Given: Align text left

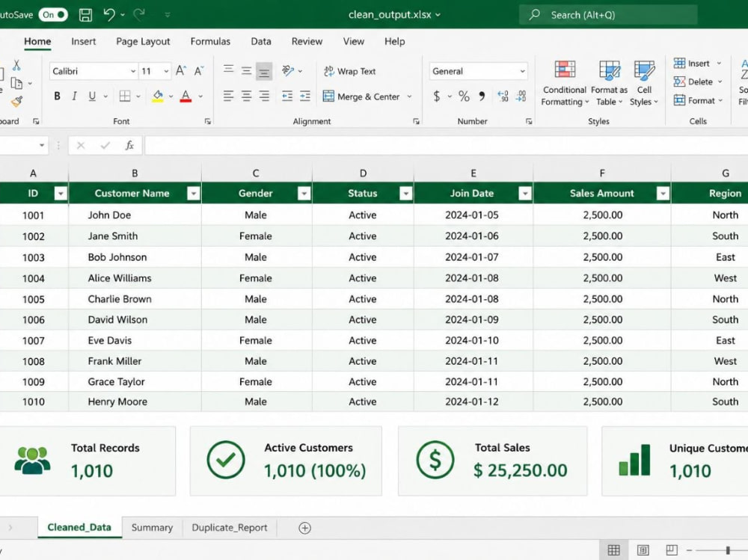Looking at the screenshot, I should (228, 96).
